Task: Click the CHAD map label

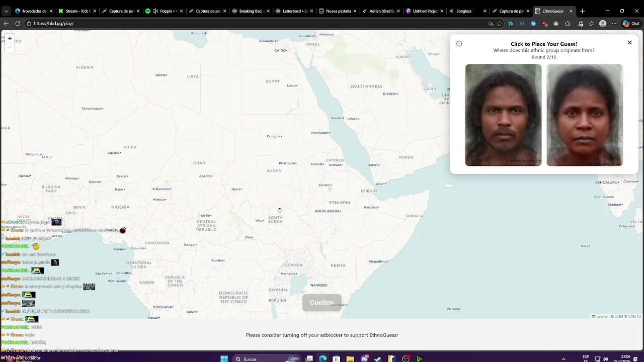Action: pyautogui.click(x=199, y=162)
